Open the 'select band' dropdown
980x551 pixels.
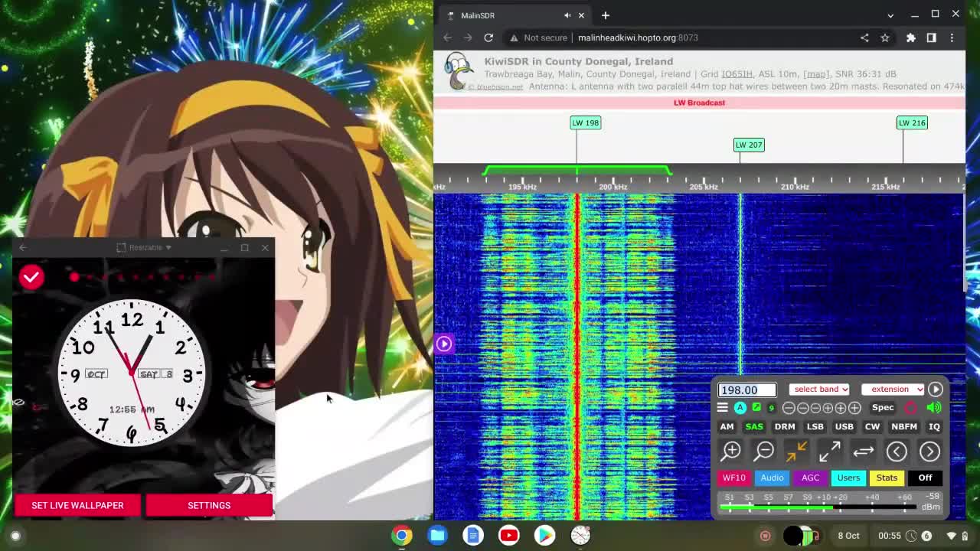point(819,390)
